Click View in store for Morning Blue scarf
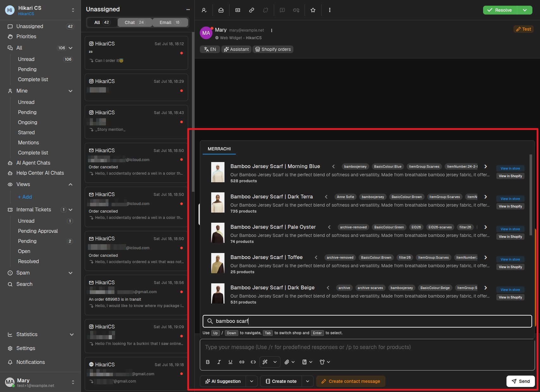 [510, 168]
